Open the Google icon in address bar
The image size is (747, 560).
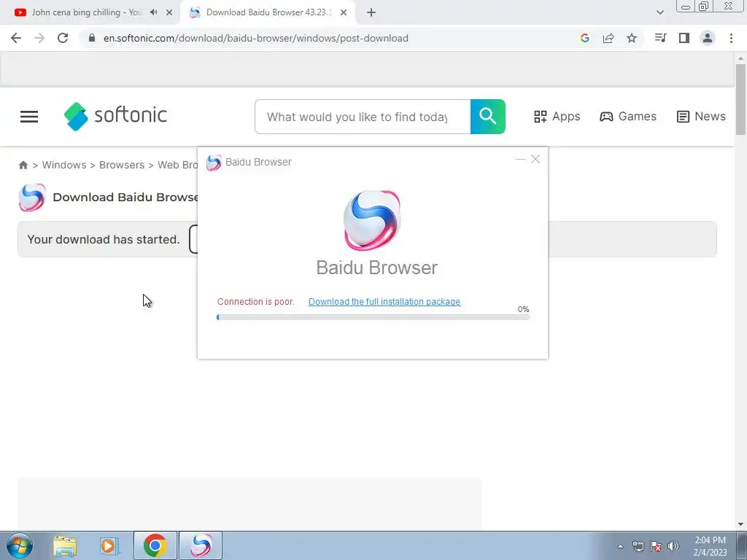(585, 38)
